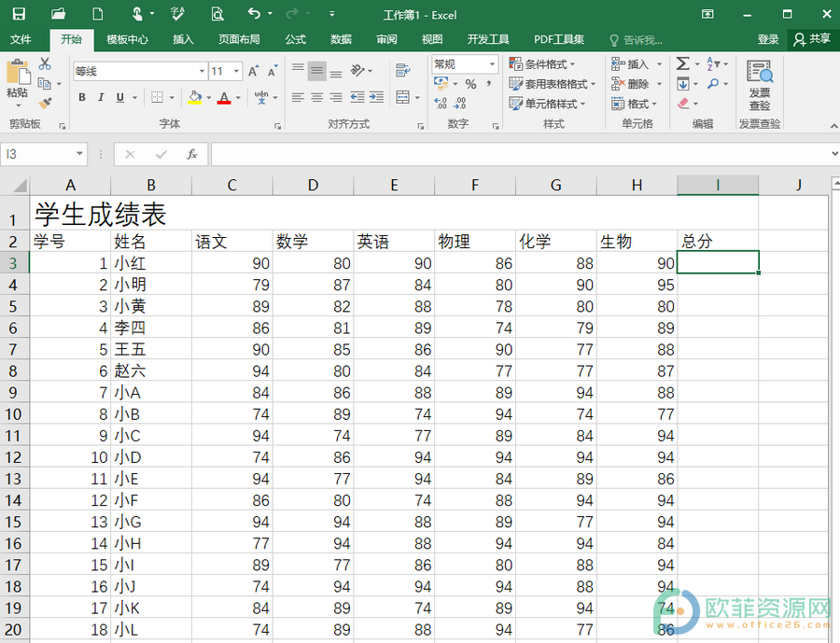Click the Format Painter brush icon

[45, 103]
